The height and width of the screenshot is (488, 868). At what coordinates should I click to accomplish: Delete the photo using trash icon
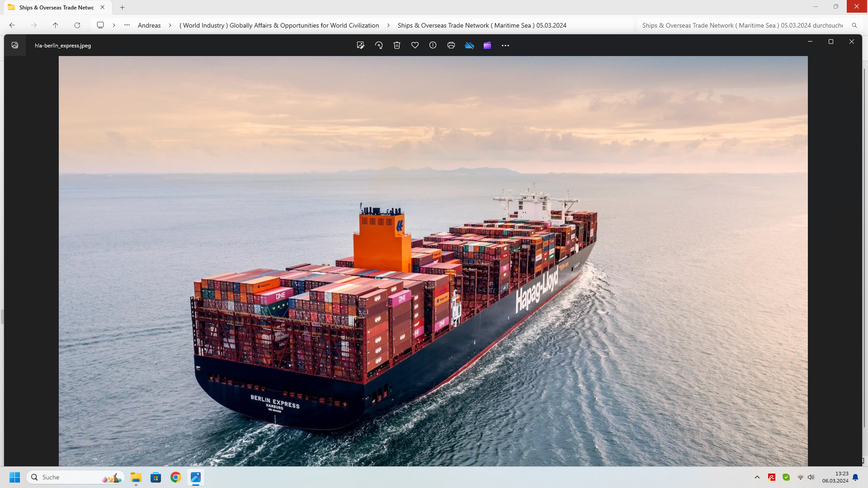pos(397,45)
